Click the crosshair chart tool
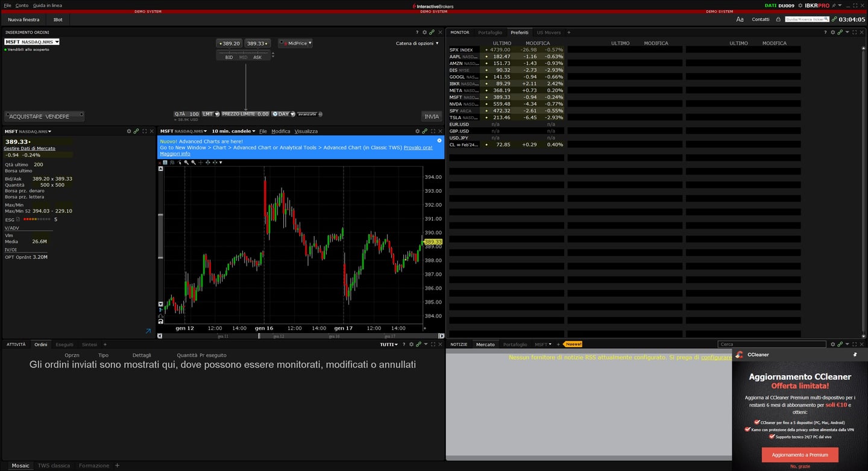Viewport: 868px width, 471px height. tap(201, 163)
